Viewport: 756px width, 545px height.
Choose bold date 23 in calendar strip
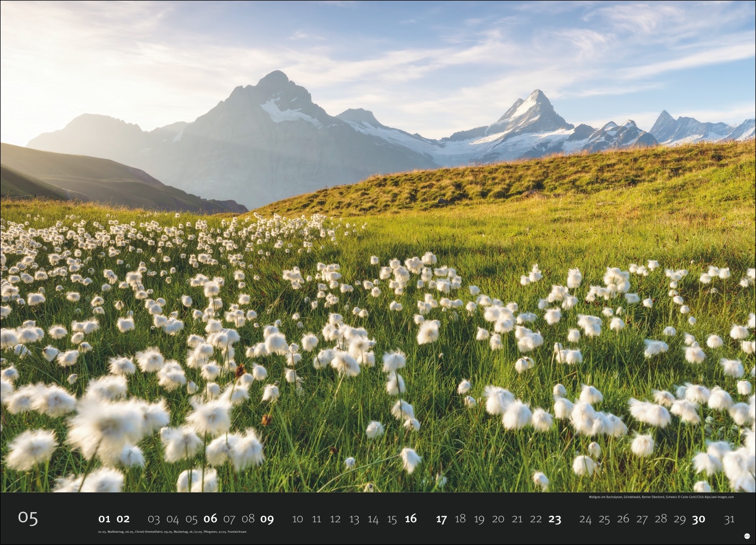click(555, 519)
